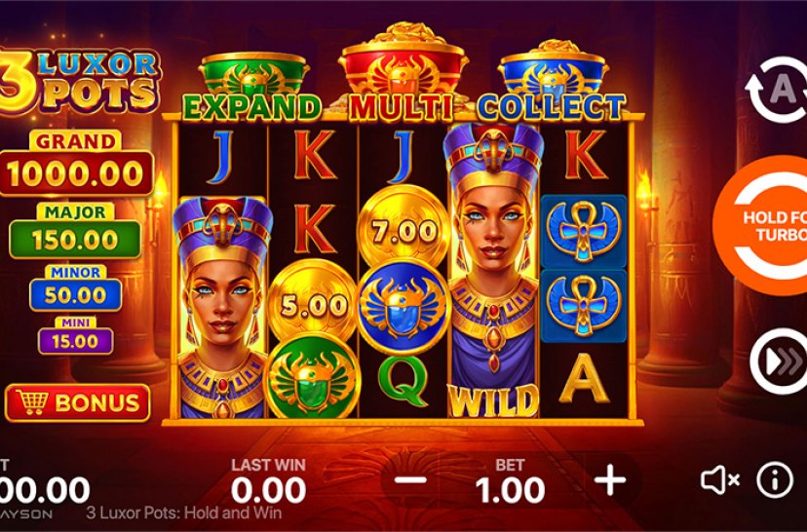Unmute the game sound
Viewport: 807px width, 532px height.
719,479
